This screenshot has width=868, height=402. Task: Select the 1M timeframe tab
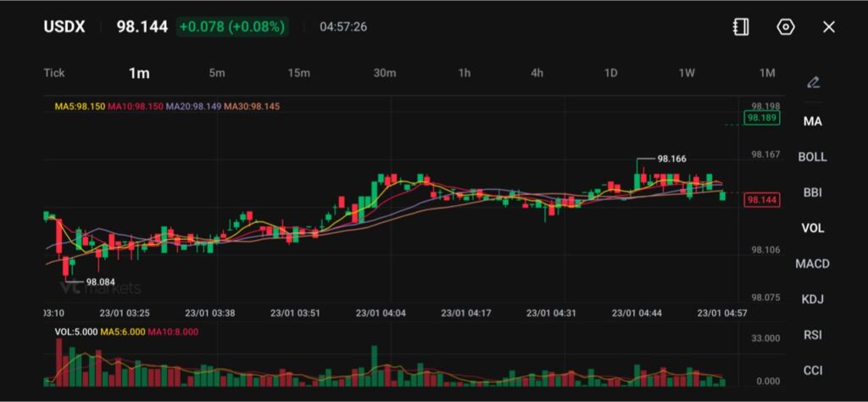(x=767, y=73)
